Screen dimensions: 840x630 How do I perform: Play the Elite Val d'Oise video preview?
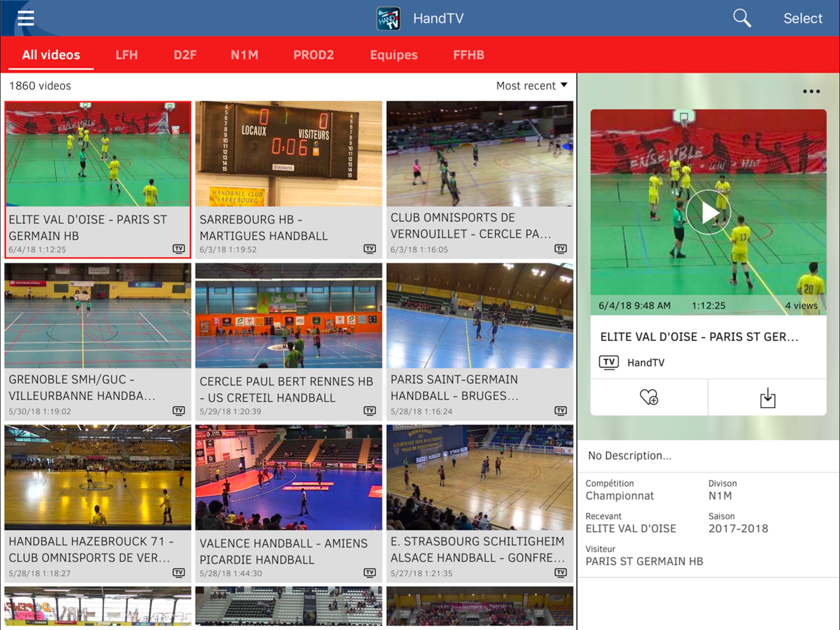pyautogui.click(x=708, y=212)
